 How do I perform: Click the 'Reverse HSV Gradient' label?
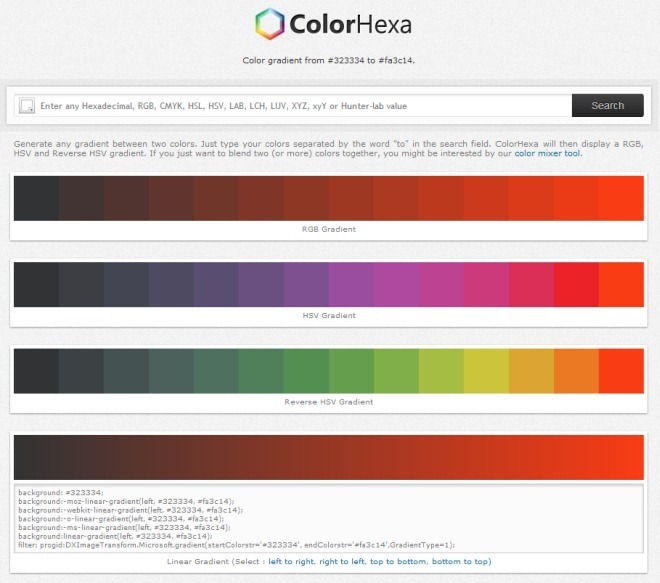pyautogui.click(x=329, y=402)
